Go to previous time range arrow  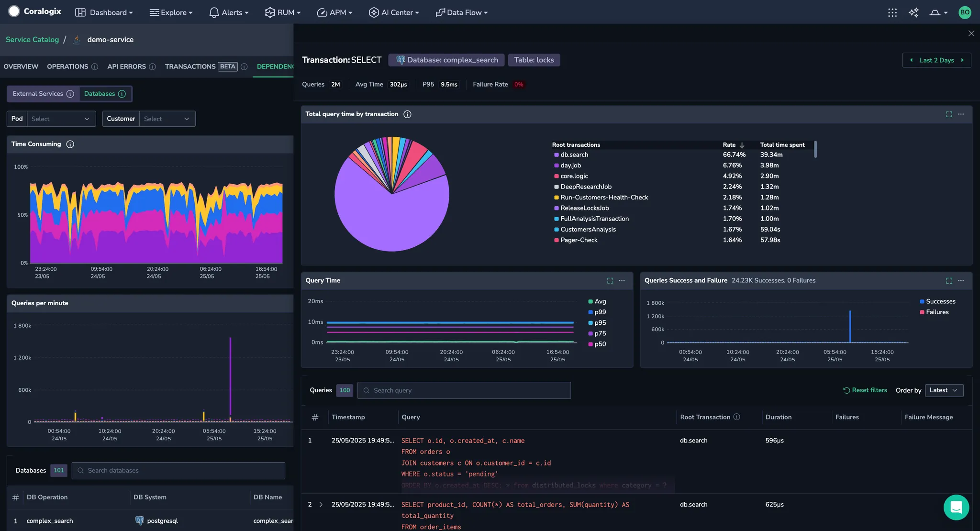[x=911, y=60]
